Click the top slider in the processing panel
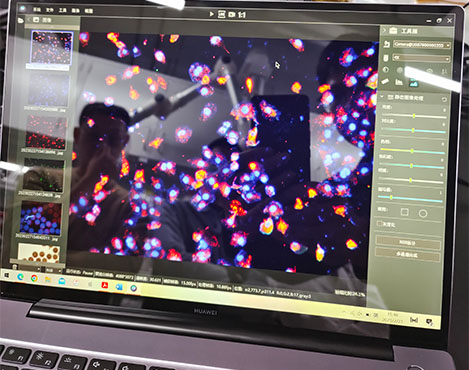The height and width of the screenshot is (370, 469). coord(413,116)
